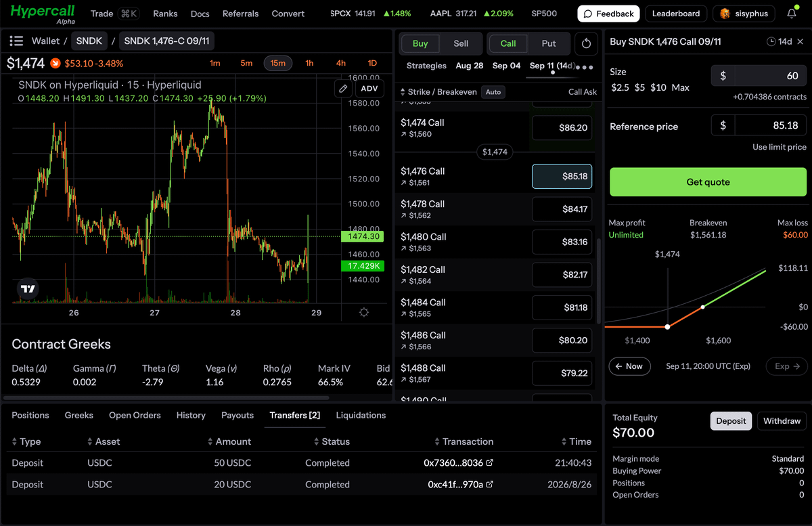The height and width of the screenshot is (526, 812).
Task: Open the Convert page
Action: coord(288,14)
